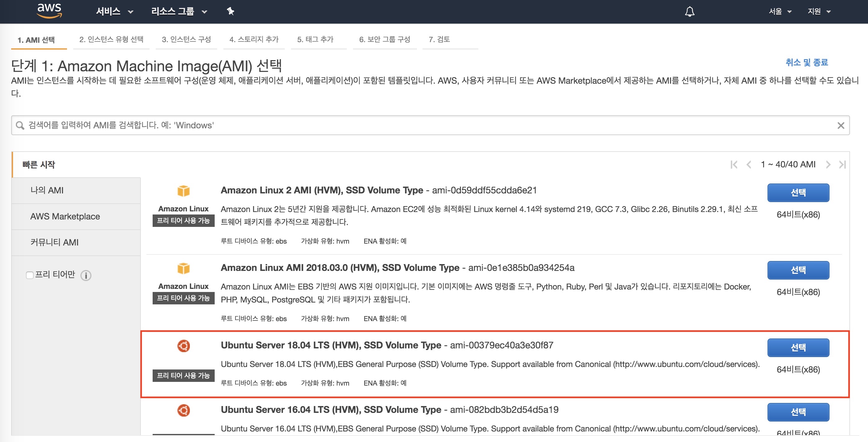This screenshot has height=442, width=868.
Task: Click 프리 티어 사용 가능 badge under Ubuntu 18.04
Action: [x=184, y=375]
